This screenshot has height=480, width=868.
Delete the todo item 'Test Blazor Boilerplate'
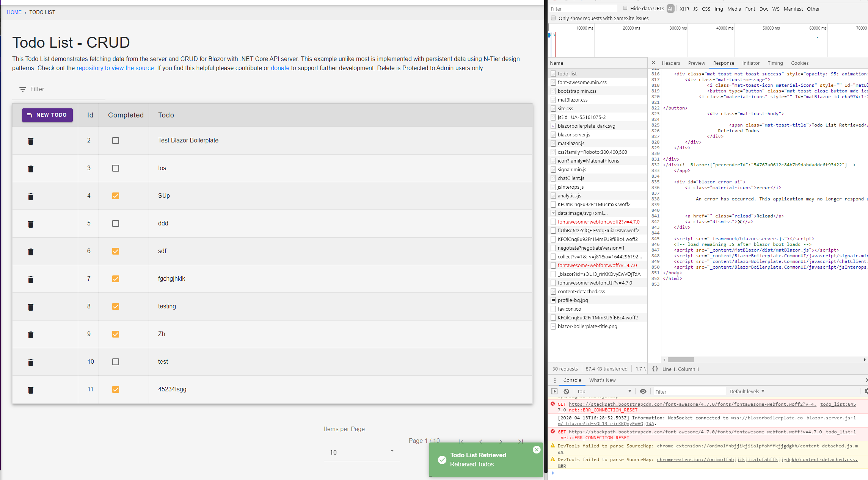coord(30,141)
